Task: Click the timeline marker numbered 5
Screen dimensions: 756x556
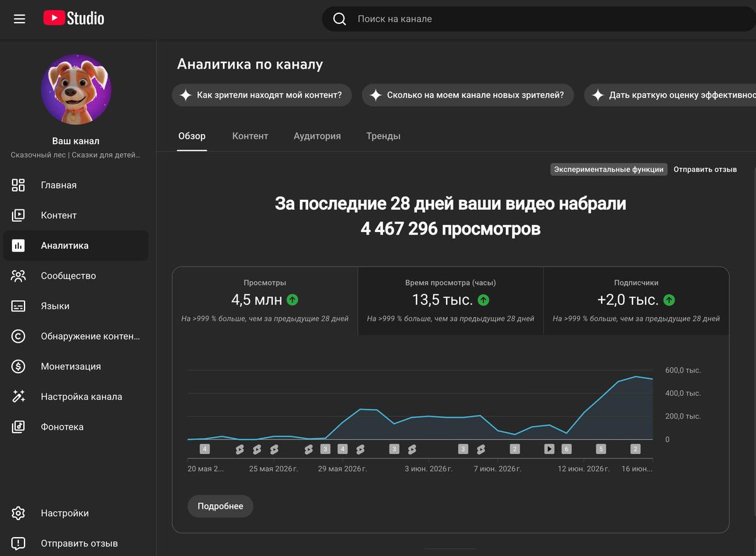Action: pos(601,449)
